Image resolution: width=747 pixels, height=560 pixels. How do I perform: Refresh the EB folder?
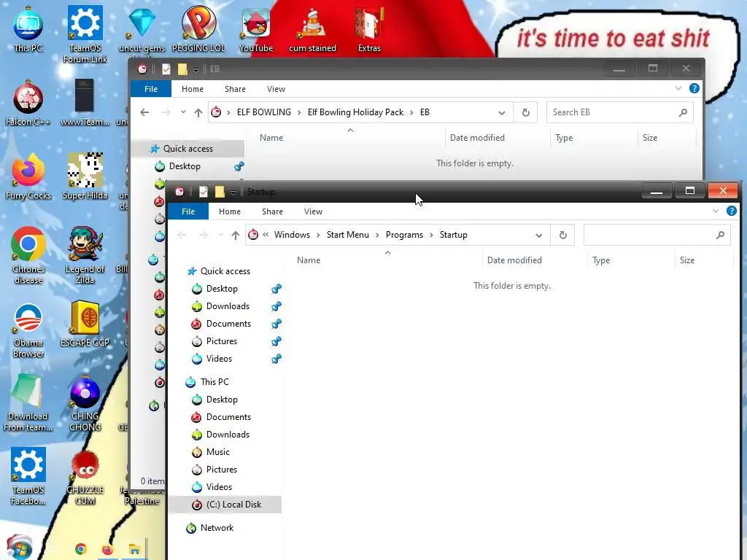point(525,113)
